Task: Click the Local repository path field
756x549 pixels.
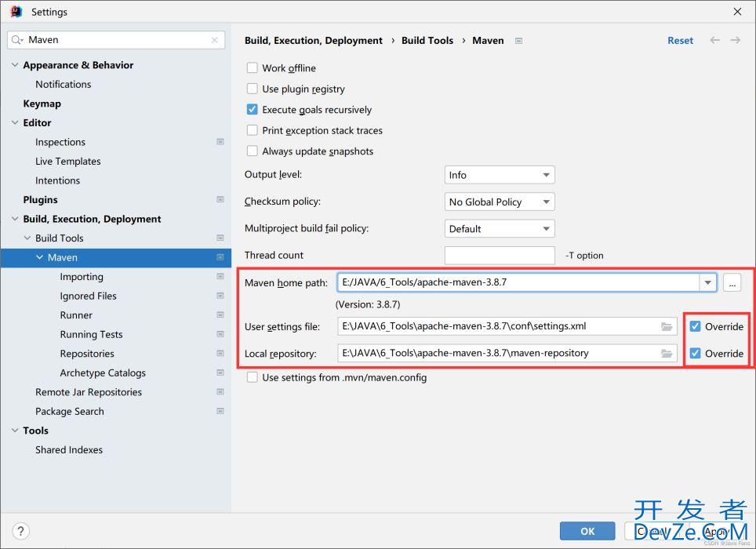Action: click(x=507, y=353)
